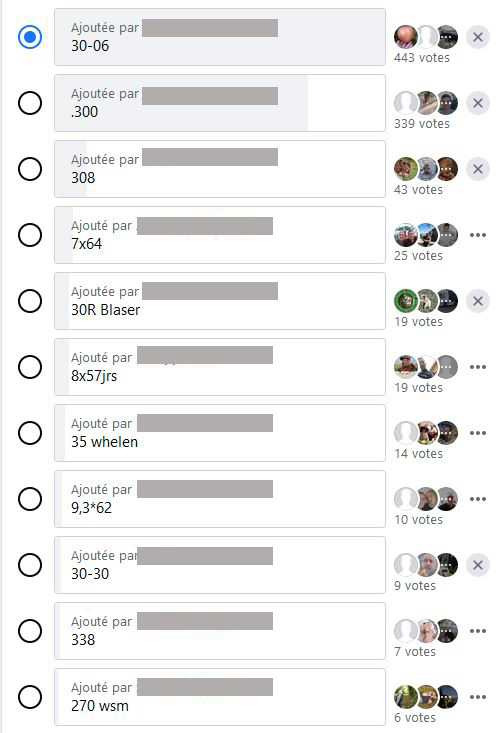This screenshot has width=502, height=733.
Task: Show voters for the 339 votes option
Action: coord(426,103)
